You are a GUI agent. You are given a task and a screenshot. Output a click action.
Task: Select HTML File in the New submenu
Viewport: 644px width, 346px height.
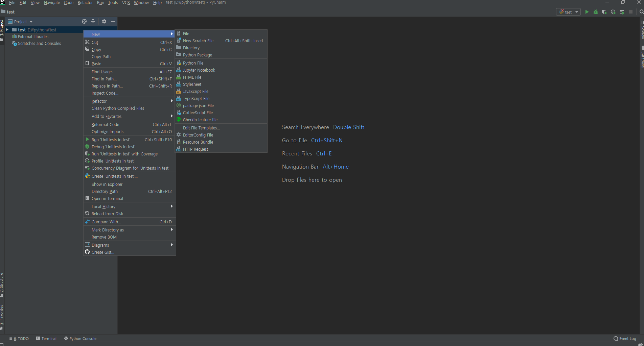pos(221,77)
